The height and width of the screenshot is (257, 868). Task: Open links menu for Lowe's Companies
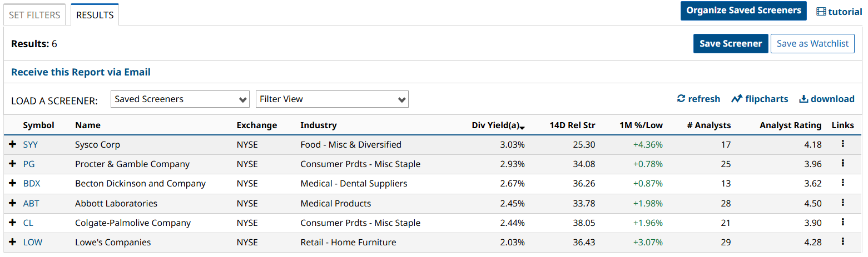point(843,242)
